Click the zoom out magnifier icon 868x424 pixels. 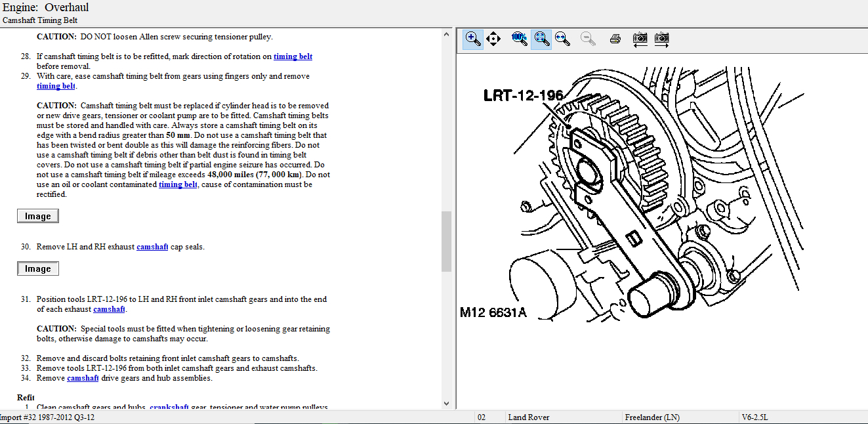(x=588, y=39)
